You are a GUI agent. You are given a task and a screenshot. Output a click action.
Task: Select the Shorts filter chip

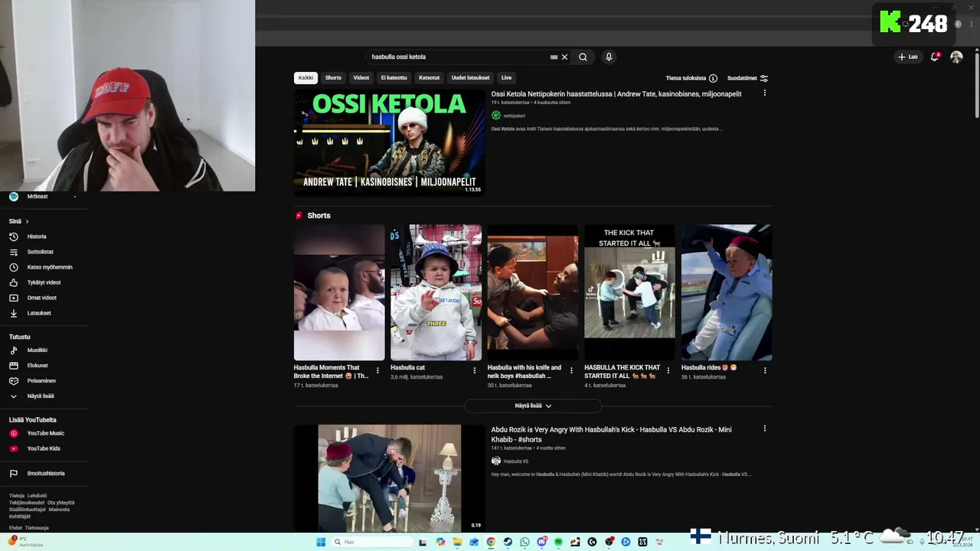coord(333,77)
